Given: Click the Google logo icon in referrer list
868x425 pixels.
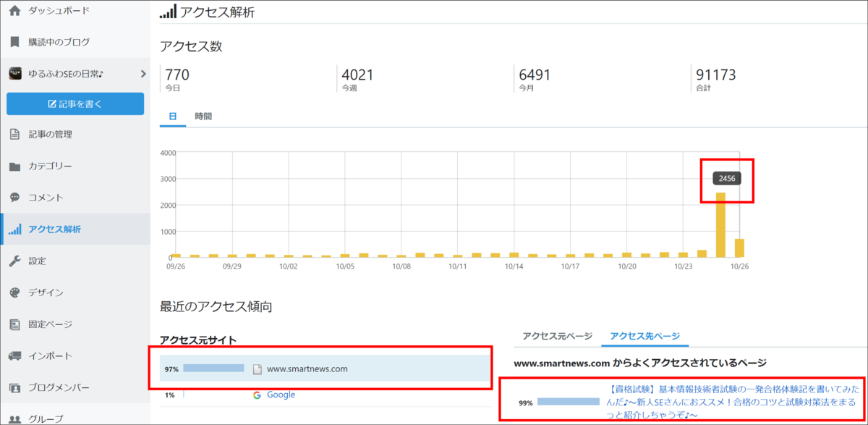Looking at the screenshot, I should point(257,395).
